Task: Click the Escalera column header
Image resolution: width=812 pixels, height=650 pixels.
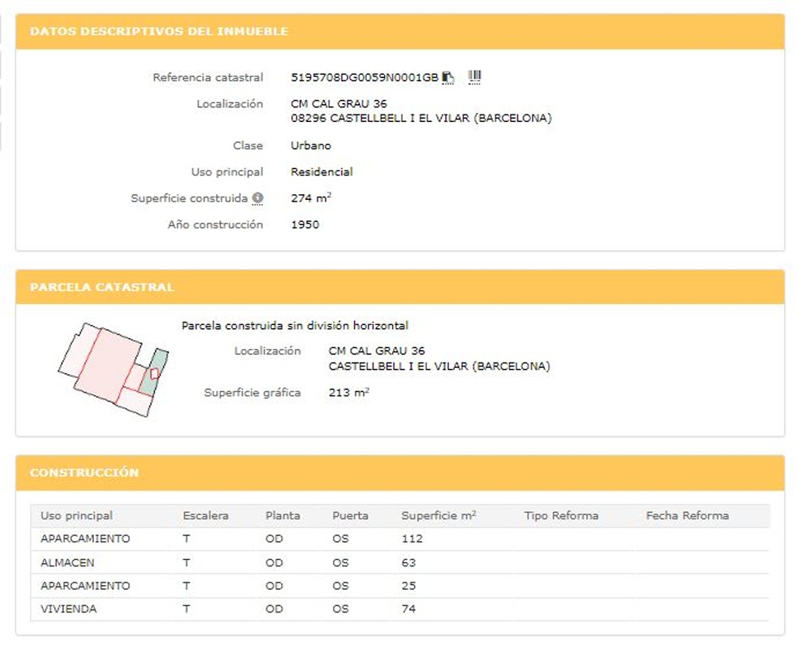Action: 205,516
